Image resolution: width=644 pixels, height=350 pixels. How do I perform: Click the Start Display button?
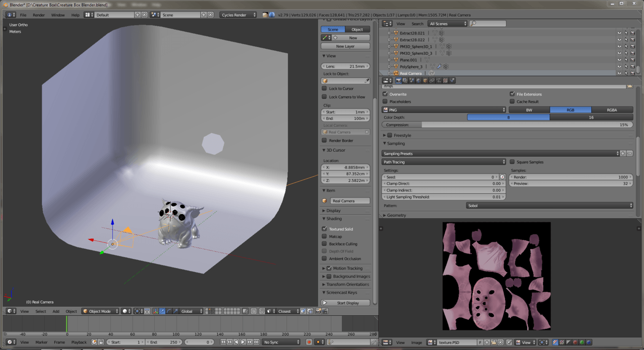(346, 303)
